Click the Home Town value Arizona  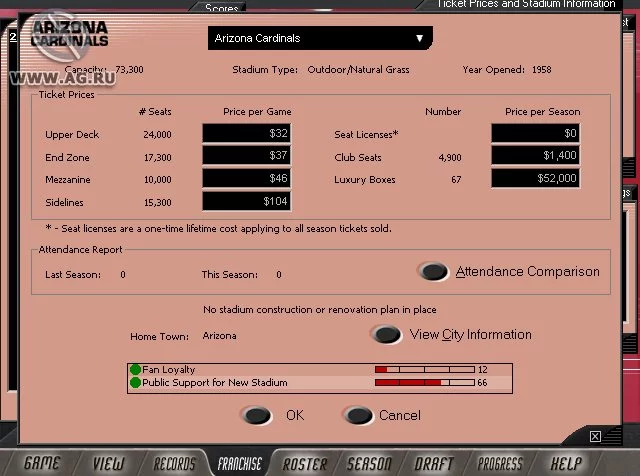[x=219, y=336]
